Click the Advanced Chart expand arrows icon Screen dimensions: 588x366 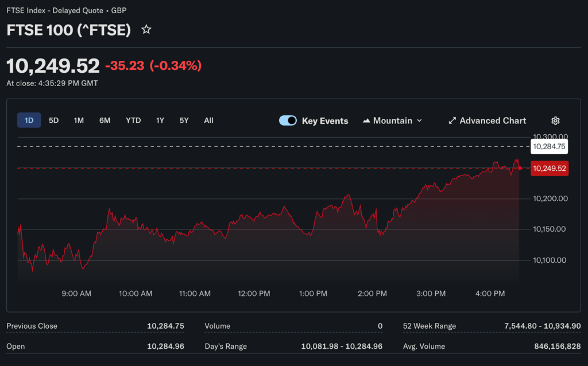[452, 120]
